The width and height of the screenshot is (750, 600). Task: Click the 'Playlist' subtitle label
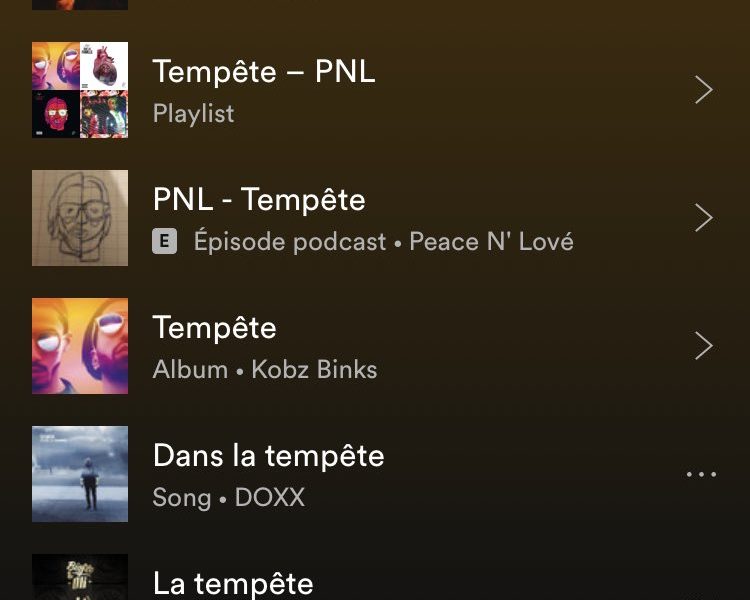[193, 114]
